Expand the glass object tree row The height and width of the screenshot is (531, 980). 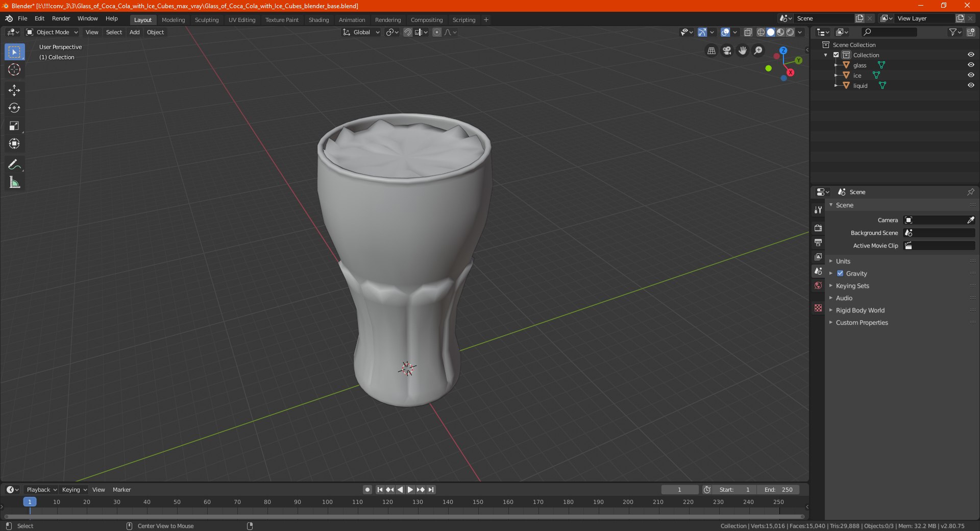pos(836,65)
